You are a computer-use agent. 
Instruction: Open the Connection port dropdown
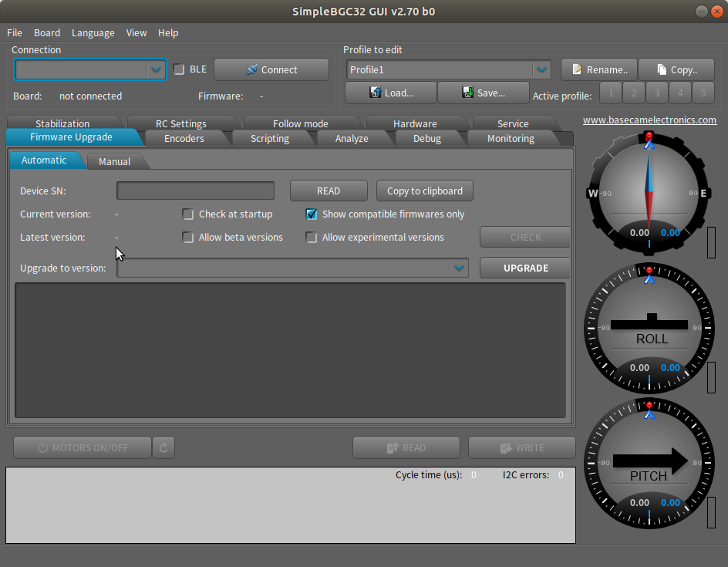156,69
